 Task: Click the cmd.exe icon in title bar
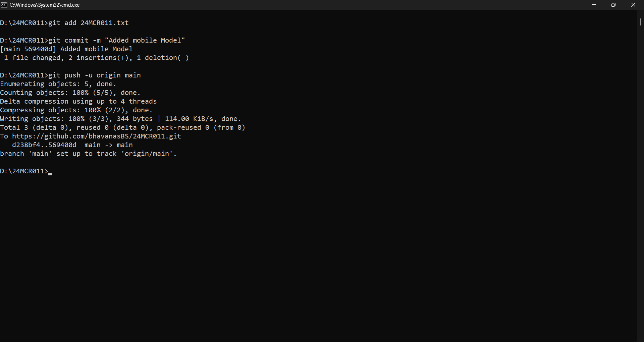point(4,5)
